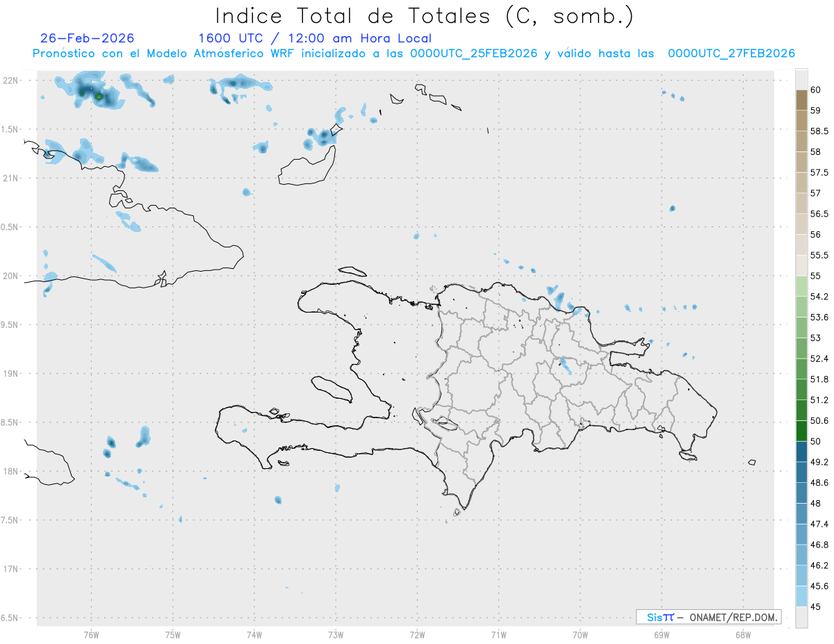The height and width of the screenshot is (644, 834).
Task: Click the '69W' longitude label
Action: pyautogui.click(x=662, y=635)
